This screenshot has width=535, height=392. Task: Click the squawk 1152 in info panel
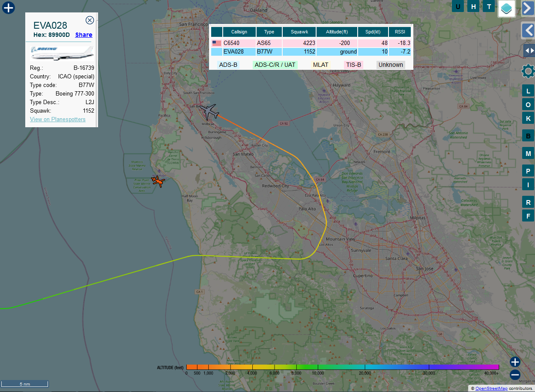click(88, 111)
